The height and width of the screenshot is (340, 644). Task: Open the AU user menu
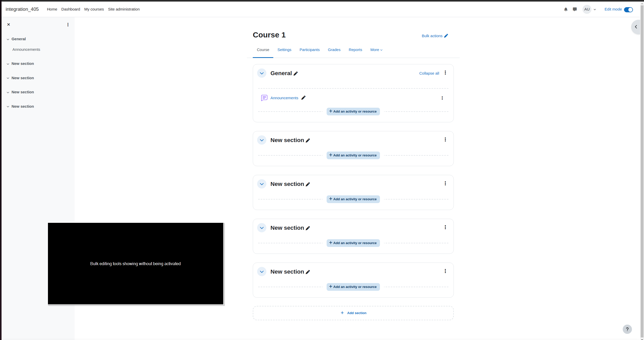(589, 9)
